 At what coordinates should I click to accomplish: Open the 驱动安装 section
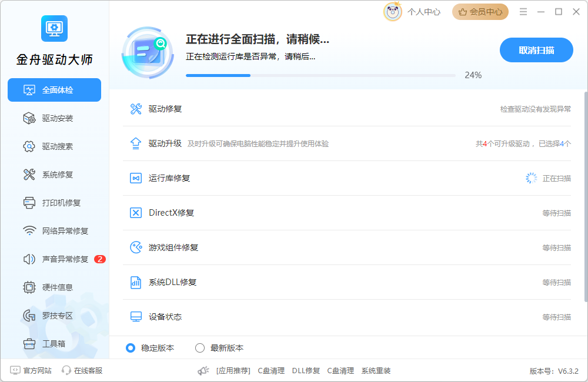click(54, 118)
